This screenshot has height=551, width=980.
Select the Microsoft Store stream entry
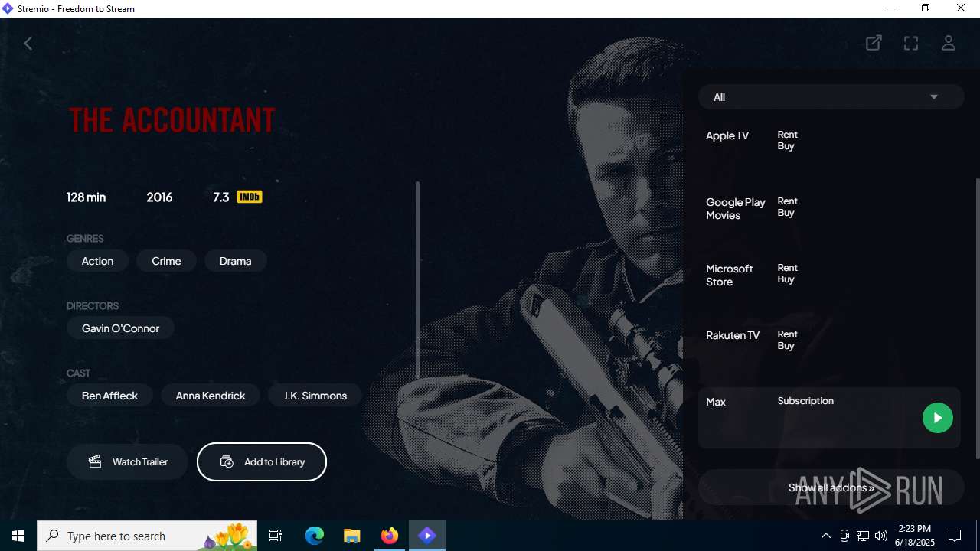click(829, 284)
